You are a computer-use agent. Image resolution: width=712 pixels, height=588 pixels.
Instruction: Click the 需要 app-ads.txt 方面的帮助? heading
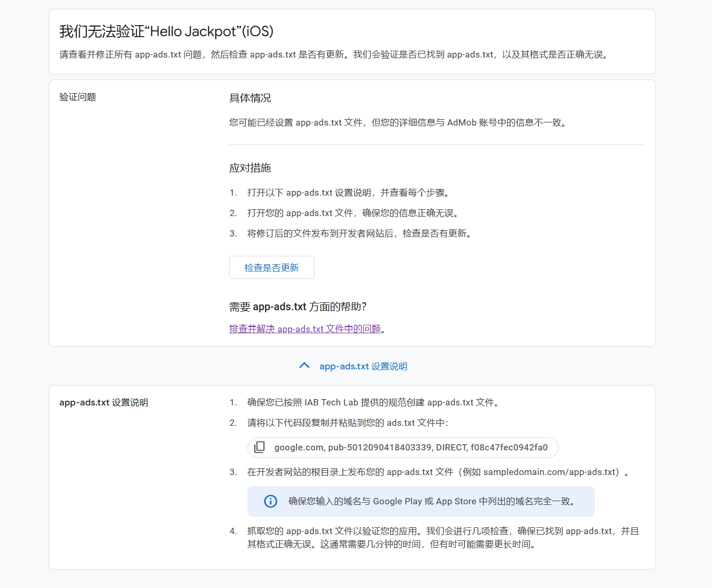tap(298, 307)
